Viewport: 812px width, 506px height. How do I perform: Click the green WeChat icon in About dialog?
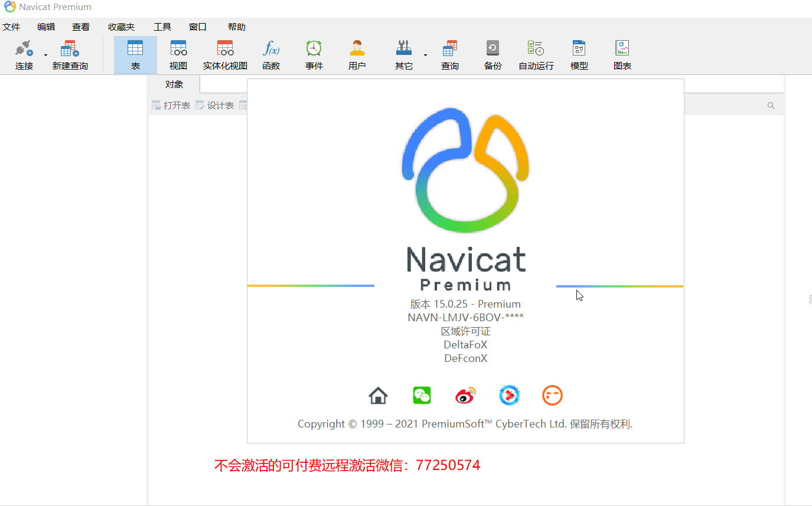pos(422,395)
